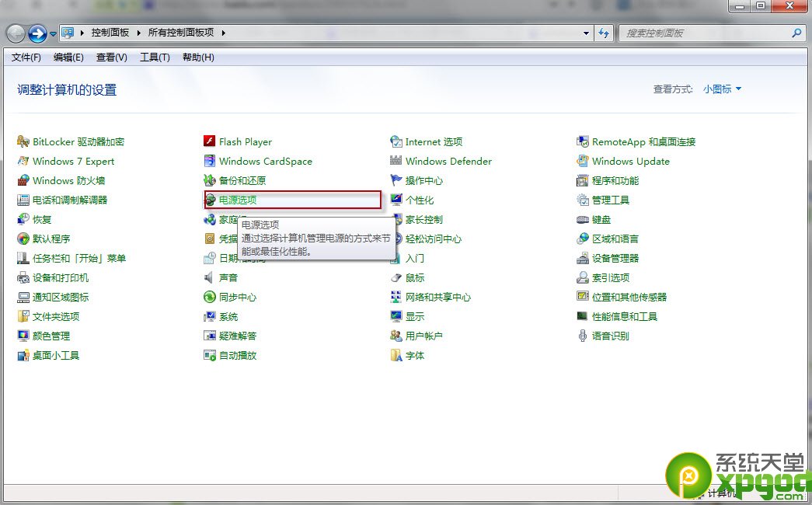Expand recent pages arrow beside forward button
The image size is (812, 505).
click(53, 34)
